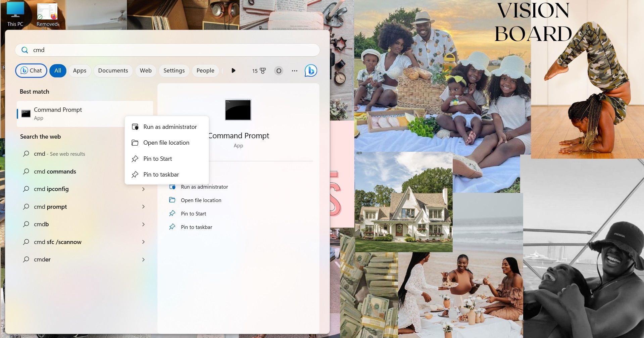Viewport: 644px width, 338px height.
Task: Click the Bing icon in the search header
Action: pyautogui.click(x=311, y=70)
